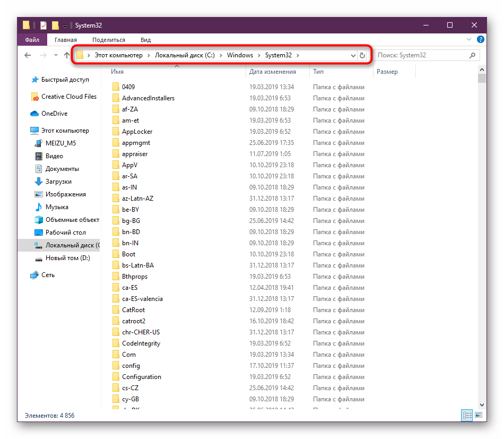Select the chr-CHER-US folder name

pos(141,332)
